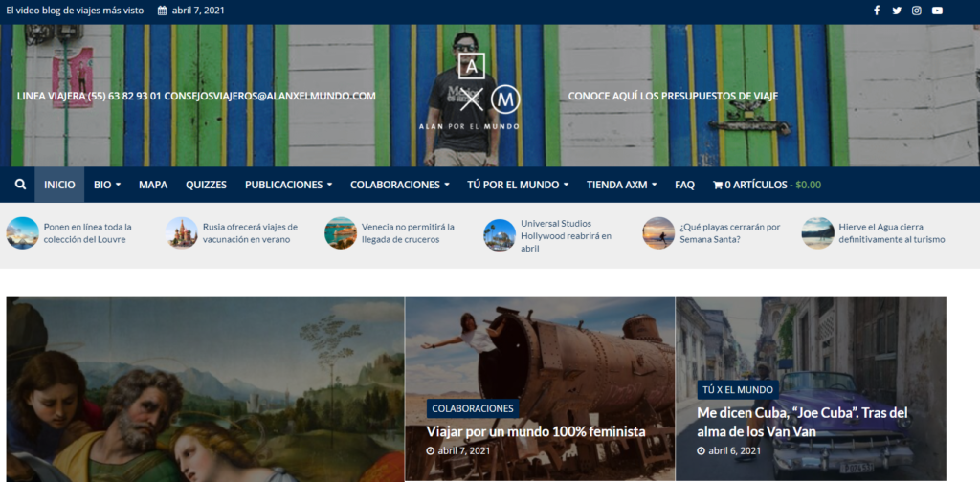
Task: Open the Instagram social icon
Action: point(917,11)
